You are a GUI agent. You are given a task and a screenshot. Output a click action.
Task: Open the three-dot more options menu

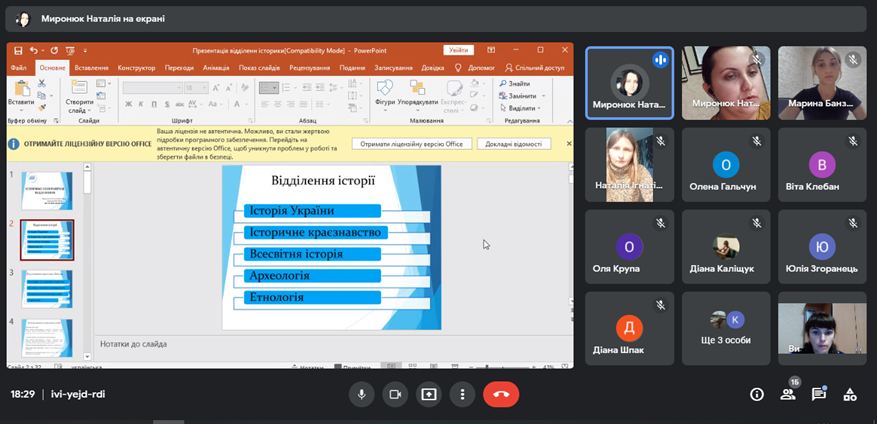click(x=461, y=394)
